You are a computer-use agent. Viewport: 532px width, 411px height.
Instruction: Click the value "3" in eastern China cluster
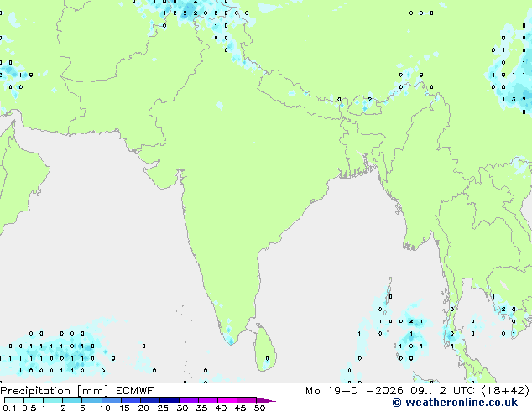pyautogui.click(x=514, y=99)
